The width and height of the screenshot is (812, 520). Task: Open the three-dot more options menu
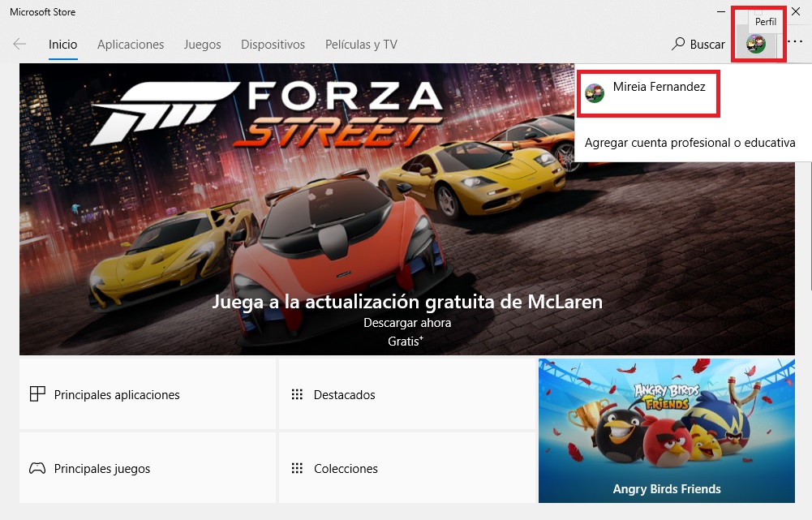click(795, 42)
